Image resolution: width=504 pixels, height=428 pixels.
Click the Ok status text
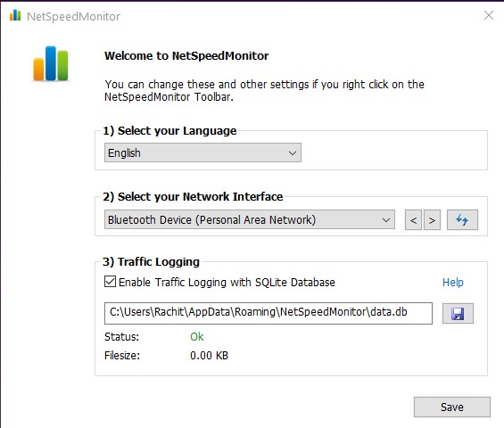pos(197,336)
